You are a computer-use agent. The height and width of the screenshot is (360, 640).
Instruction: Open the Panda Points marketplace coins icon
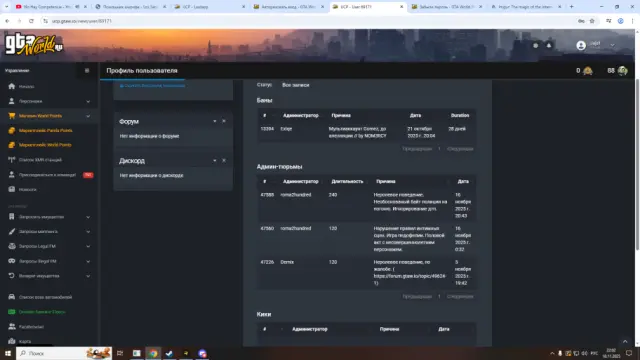pyautogui.click(x=11, y=131)
